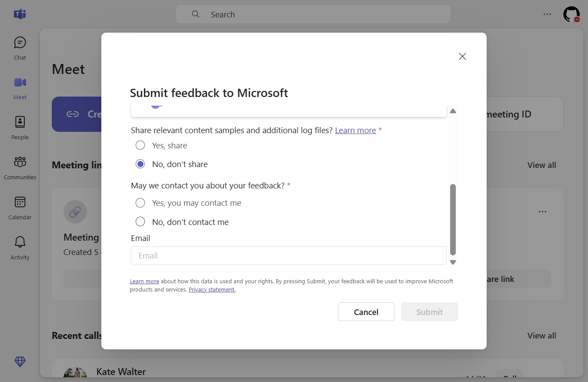
Task: Open the Calendar sidebar icon
Action: [20, 208]
